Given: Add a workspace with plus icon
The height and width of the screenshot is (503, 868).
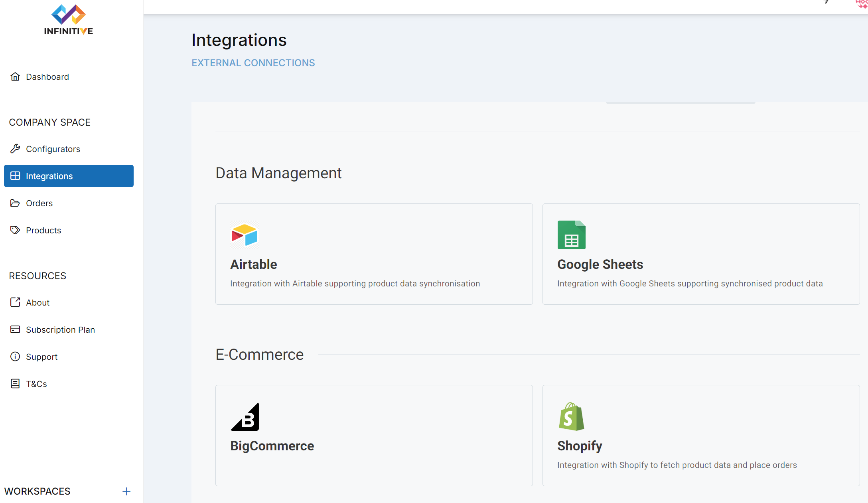Looking at the screenshot, I should pos(126,491).
